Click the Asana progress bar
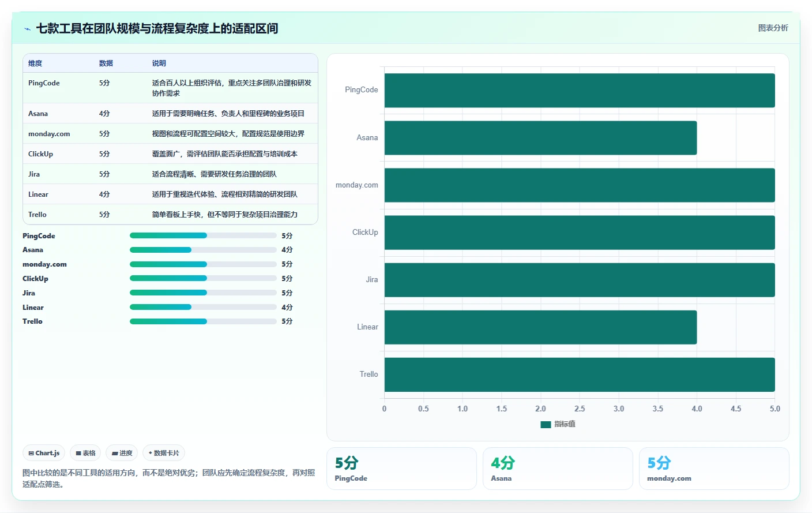Viewport: 812px width, 513px height. (x=203, y=250)
